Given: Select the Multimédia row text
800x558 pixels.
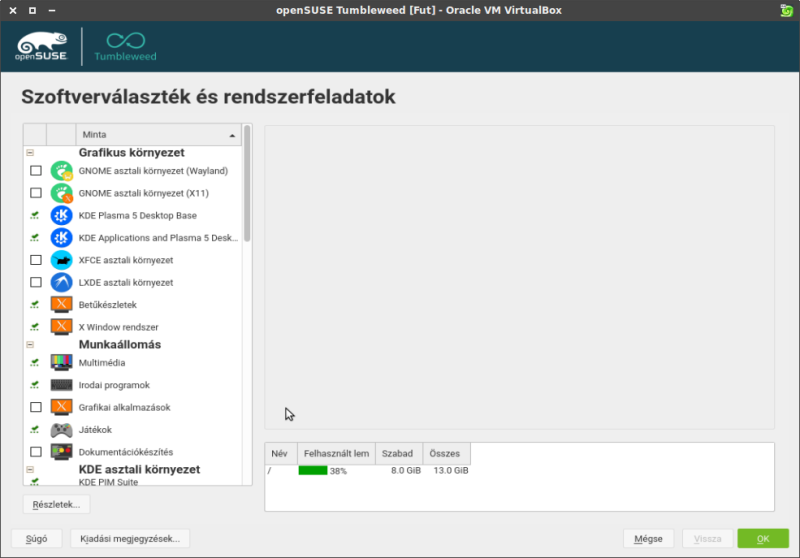Looking at the screenshot, I should coord(102,363).
